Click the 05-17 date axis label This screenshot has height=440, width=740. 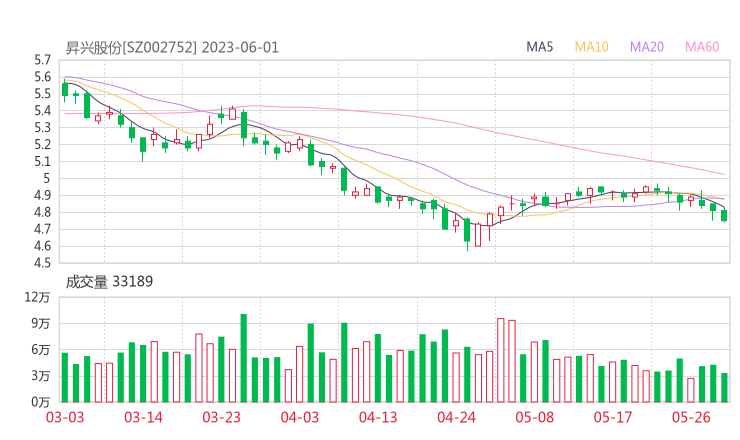[613, 417]
